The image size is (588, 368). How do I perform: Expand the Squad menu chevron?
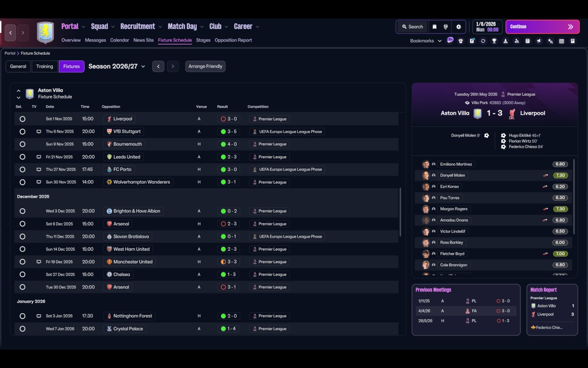(x=113, y=27)
